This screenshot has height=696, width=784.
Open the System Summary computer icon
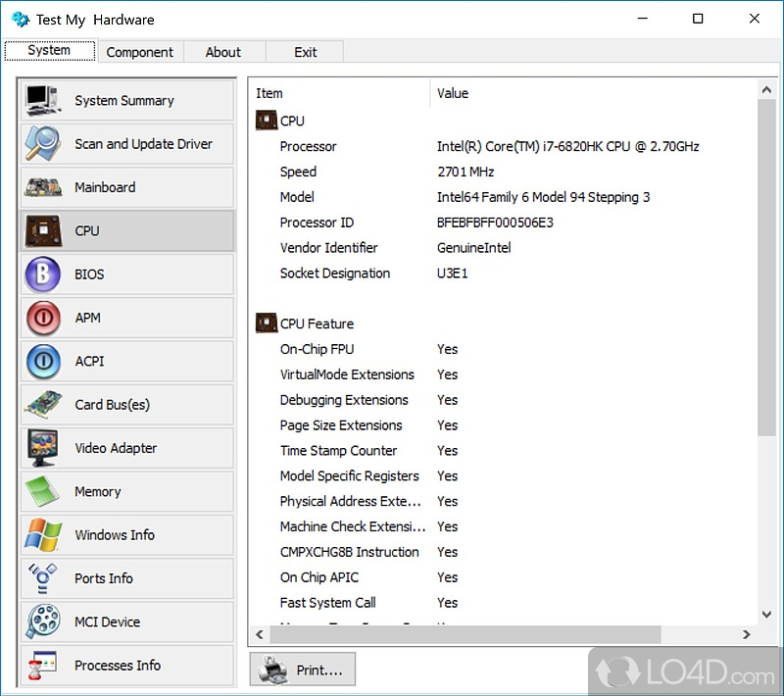pos(42,100)
